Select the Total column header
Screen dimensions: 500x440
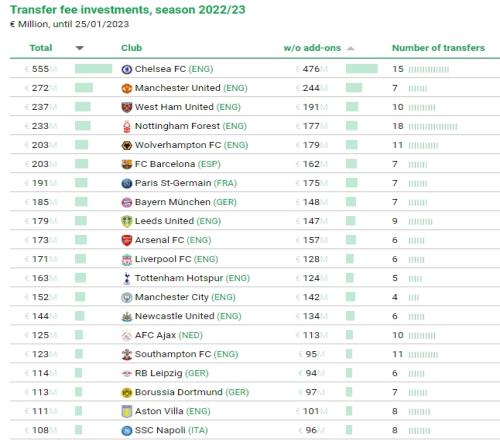[x=41, y=48]
